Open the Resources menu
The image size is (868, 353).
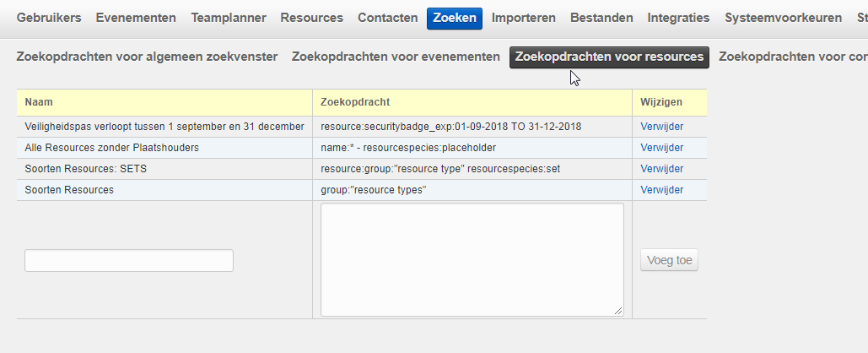click(311, 18)
